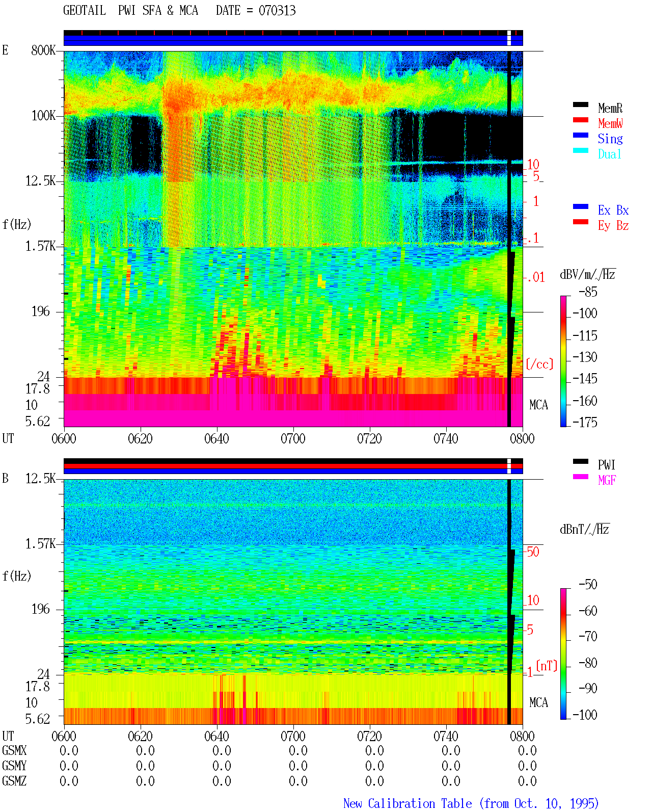The image size is (652, 812).
Task: Click the '-130' color scale value
Action: pos(585,357)
